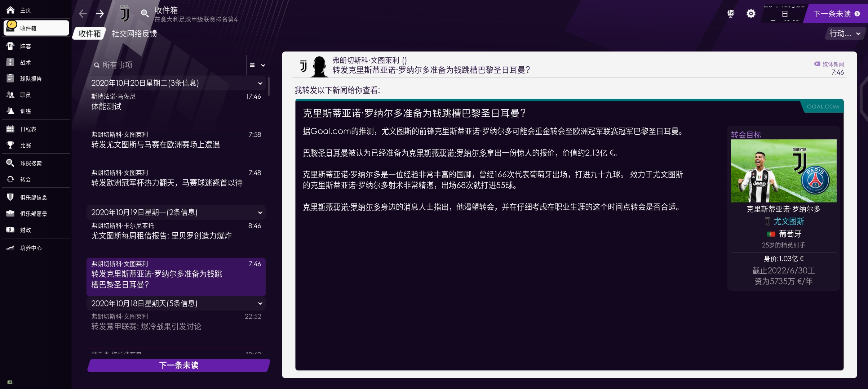The height and width of the screenshot is (389, 868).
Task: Open the 行动 actions dropdown
Action: tap(845, 33)
